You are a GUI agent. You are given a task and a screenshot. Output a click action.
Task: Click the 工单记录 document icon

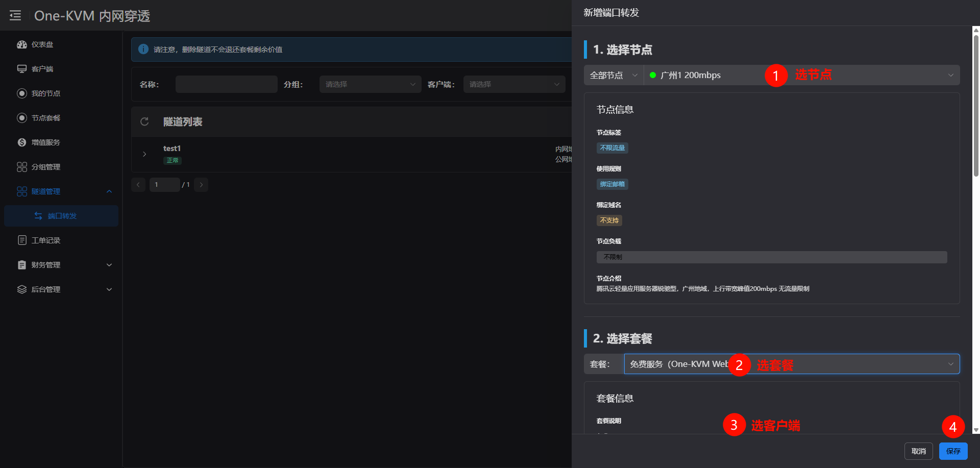22,240
